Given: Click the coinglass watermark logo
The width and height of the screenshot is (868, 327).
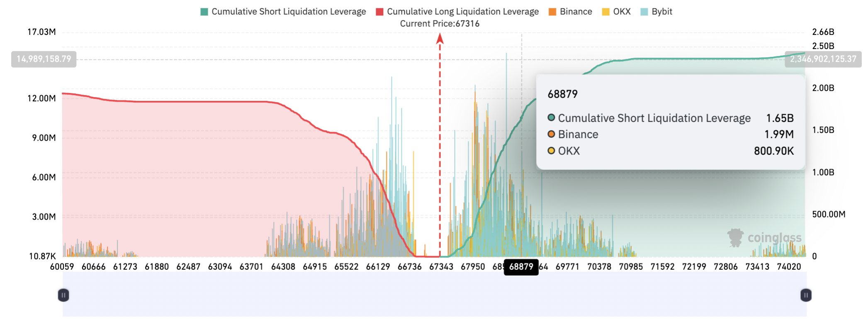Looking at the screenshot, I should coord(735,237).
